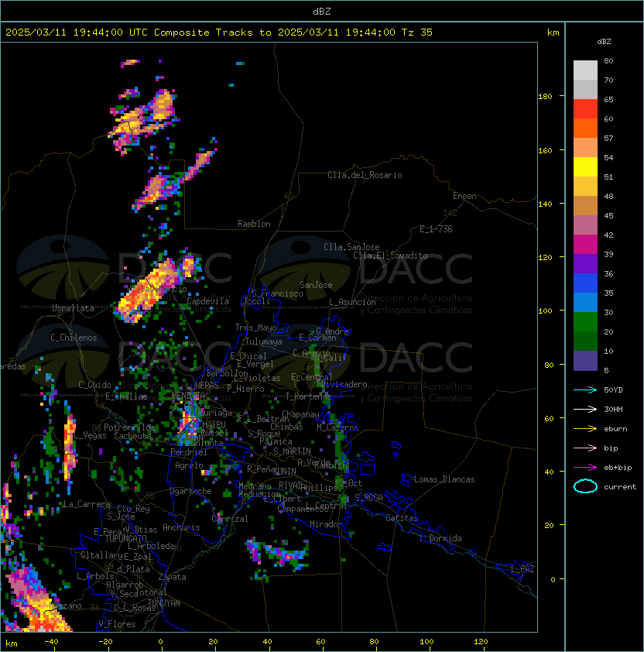644x652 pixels.
Task: Pick the red 60-65 dBZ legend swatch
Action: click(585, 109)
